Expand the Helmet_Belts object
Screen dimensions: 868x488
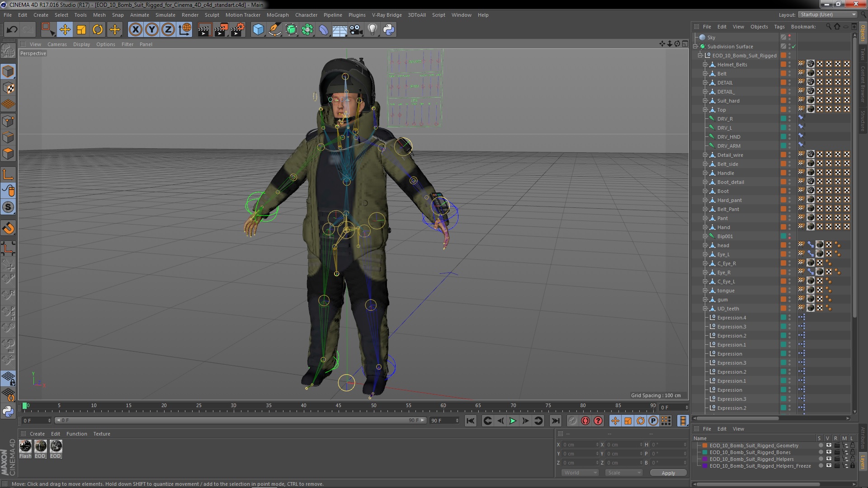coord(705,65)
